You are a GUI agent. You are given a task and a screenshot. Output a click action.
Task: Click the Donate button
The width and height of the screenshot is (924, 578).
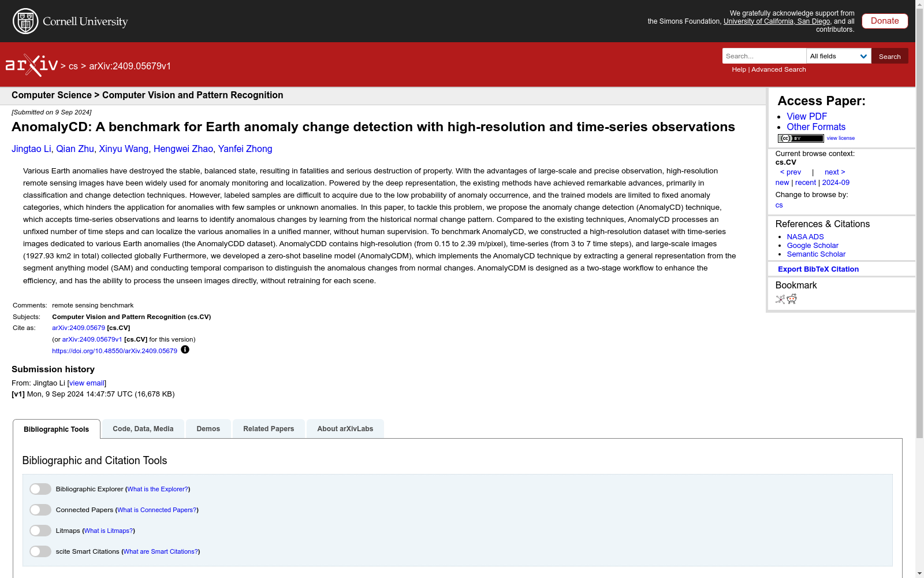(885, 21)
